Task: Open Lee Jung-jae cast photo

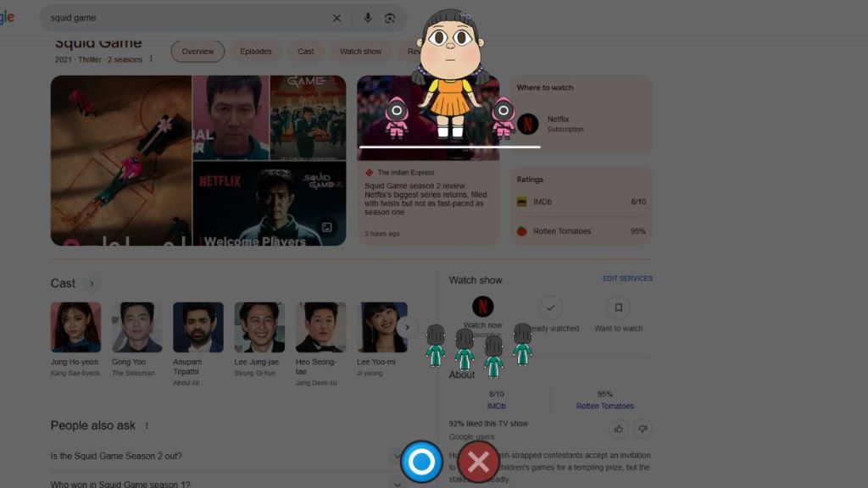Action: pyautogui.click(x=259, y=327)
